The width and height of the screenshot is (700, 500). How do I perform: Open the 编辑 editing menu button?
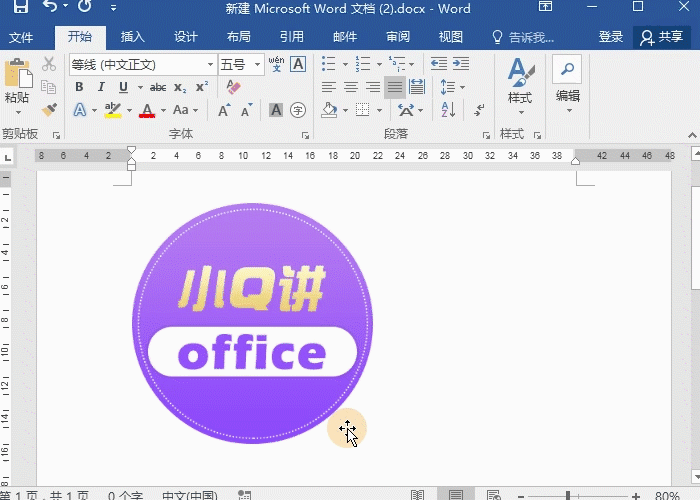point(567,85)
